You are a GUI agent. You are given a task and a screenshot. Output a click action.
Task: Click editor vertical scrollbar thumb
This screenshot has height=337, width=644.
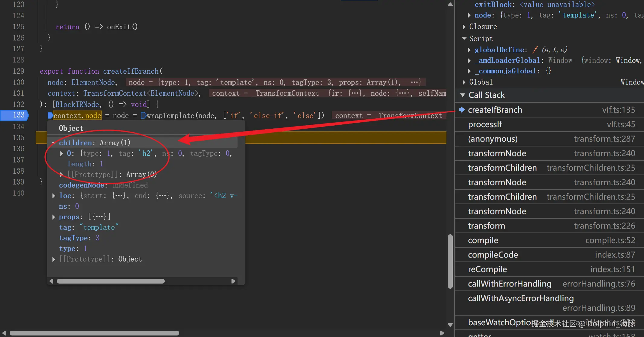pyautogui.click(x=450, y=261)
